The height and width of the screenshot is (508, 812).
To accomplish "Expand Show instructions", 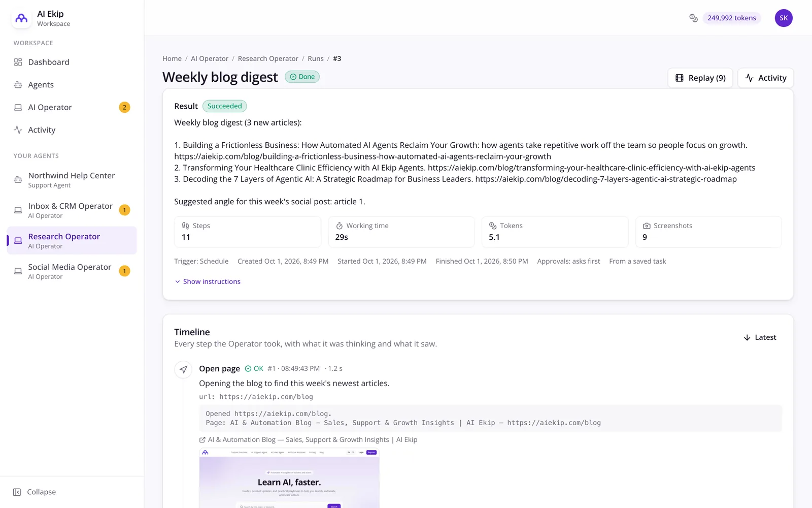I will pyautogui.click(x=208, y=281).
